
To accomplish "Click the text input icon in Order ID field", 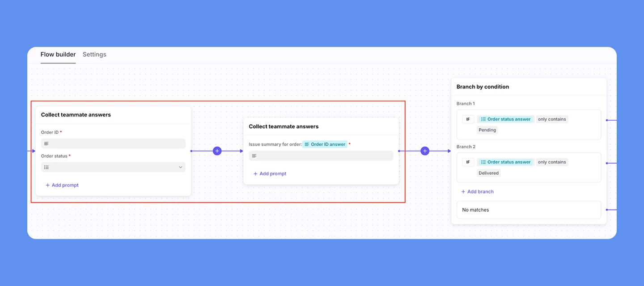I will click(46, 143).
